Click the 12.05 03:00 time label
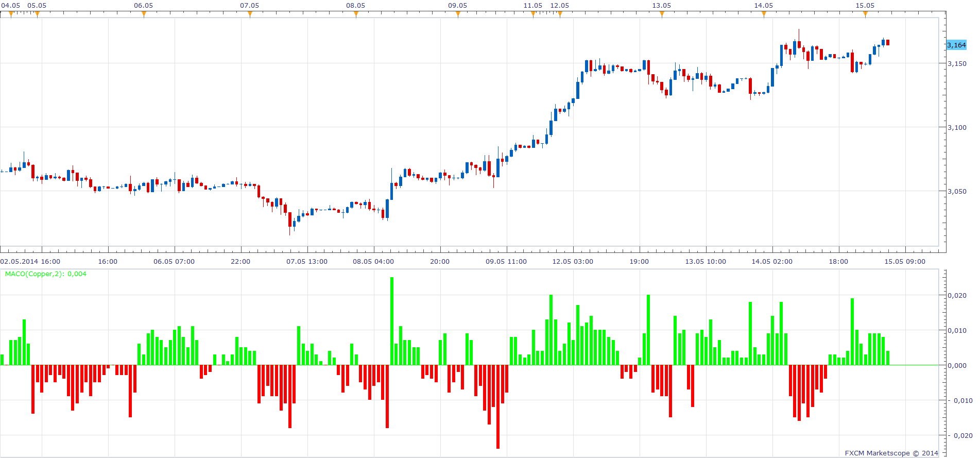980x458 pixels. [573, 262]
